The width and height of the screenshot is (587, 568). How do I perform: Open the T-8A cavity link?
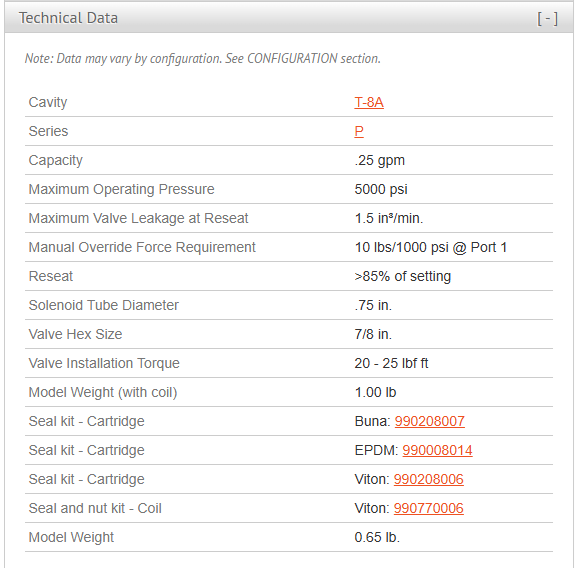pyautogui.click(x=369, y=102)
